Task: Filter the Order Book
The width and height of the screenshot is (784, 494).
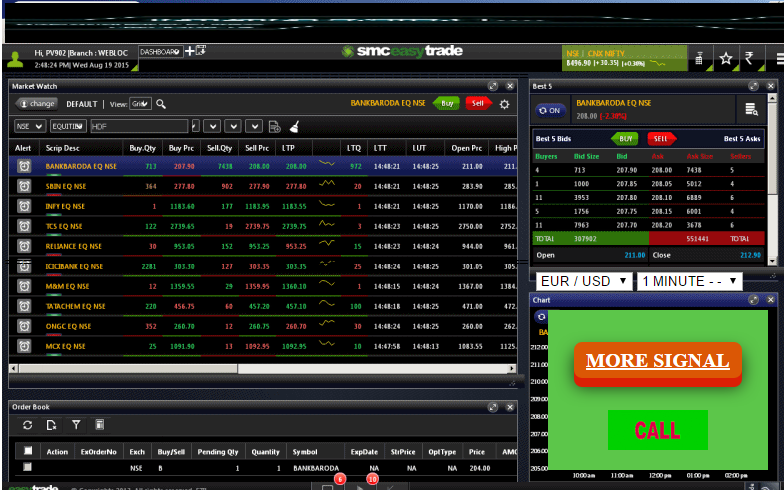Action: coord(76,425)
